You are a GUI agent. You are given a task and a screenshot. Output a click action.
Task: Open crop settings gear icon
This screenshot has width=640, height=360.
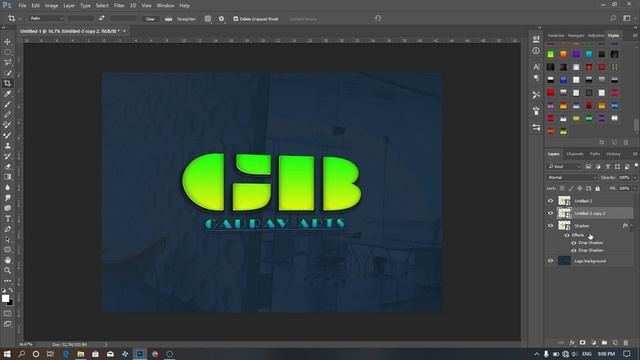(x=221, y=19)
